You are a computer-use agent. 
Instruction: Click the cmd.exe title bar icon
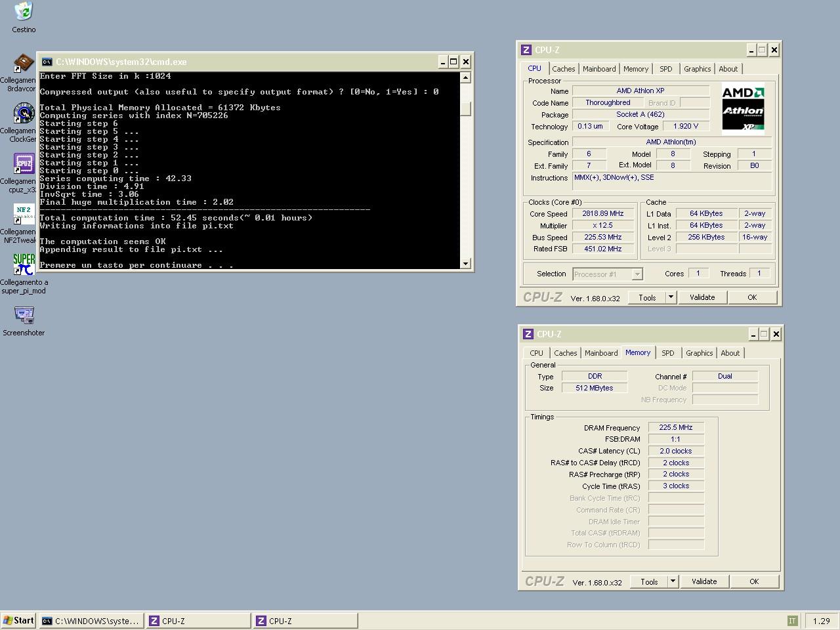pyautogui.click(x=47, y=62)
